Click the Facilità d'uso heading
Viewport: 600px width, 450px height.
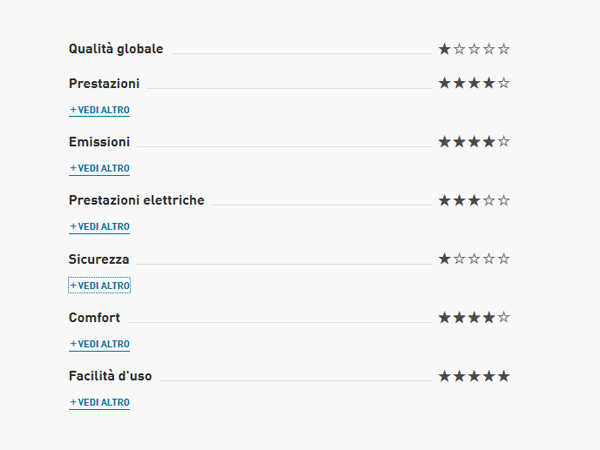(x=110, y=376)
